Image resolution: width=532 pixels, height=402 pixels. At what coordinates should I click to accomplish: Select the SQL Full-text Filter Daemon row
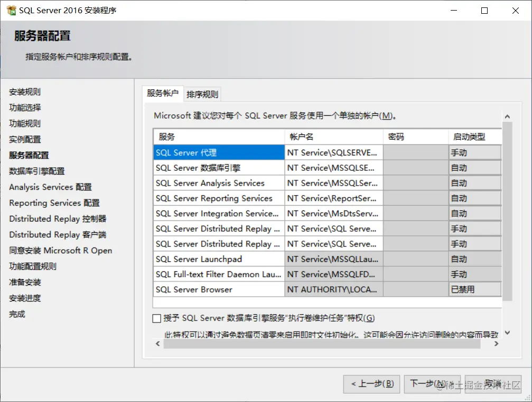(219, 274)
